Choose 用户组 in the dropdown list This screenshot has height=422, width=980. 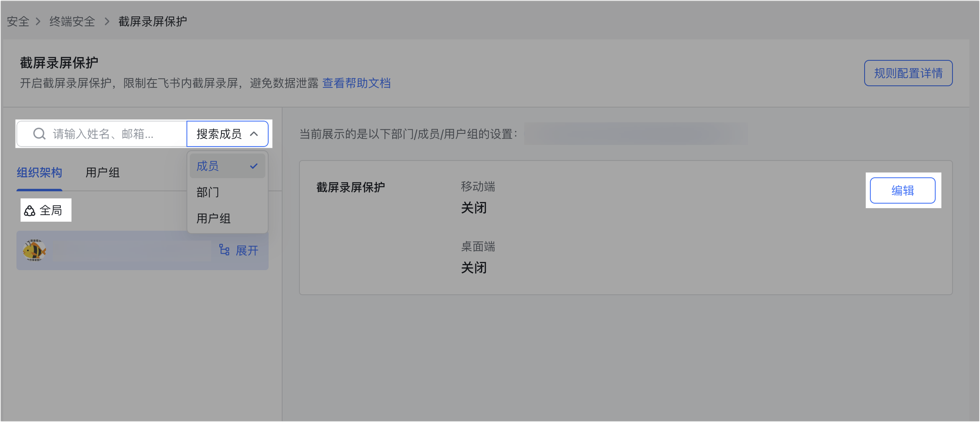click(x=214, y=218)
